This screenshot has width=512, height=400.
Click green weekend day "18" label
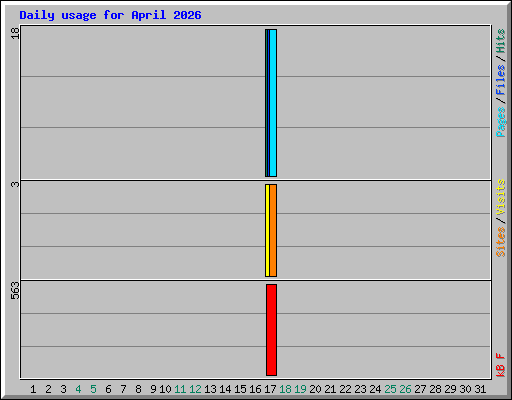click(285, 389)
